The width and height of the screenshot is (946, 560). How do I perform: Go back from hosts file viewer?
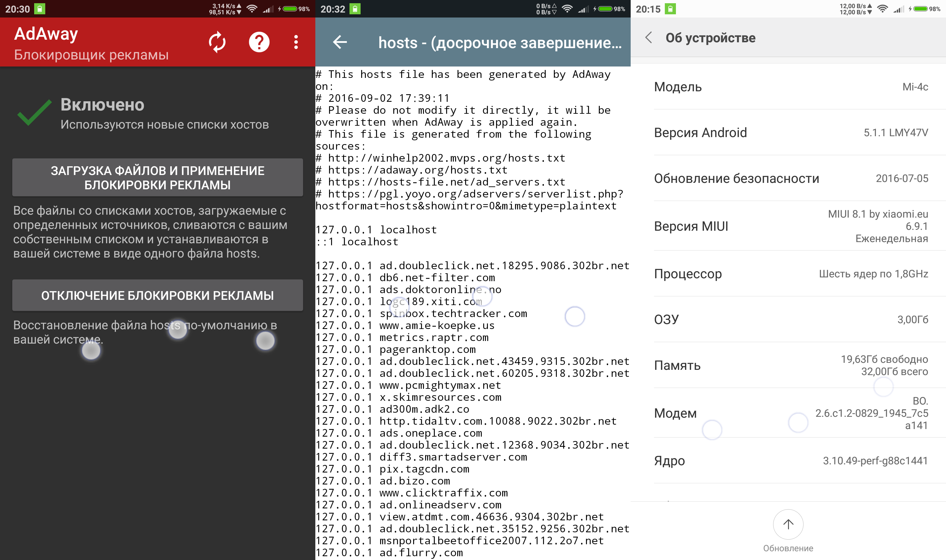(x=340, y=42)
